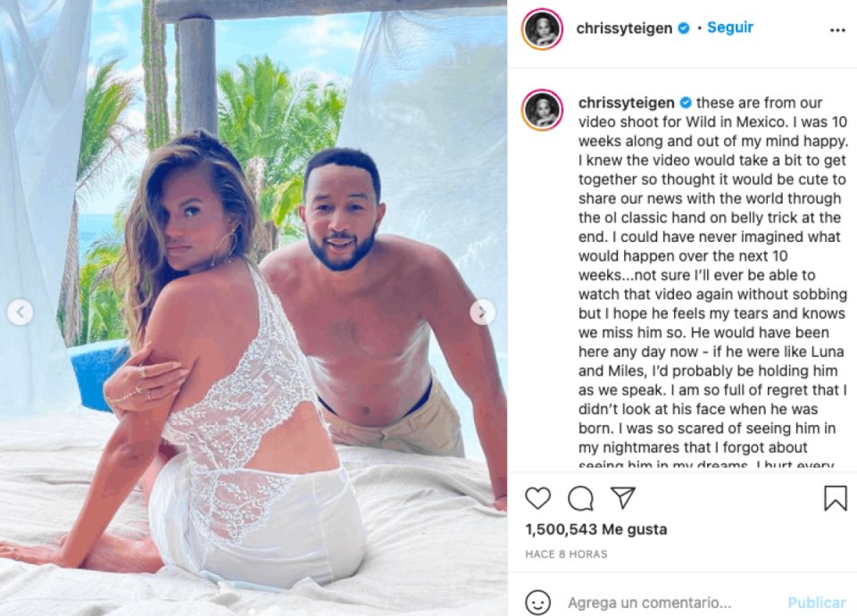857x616 pixels.
Task: Save post with the bookmark icon
Action: coord(836,498)
